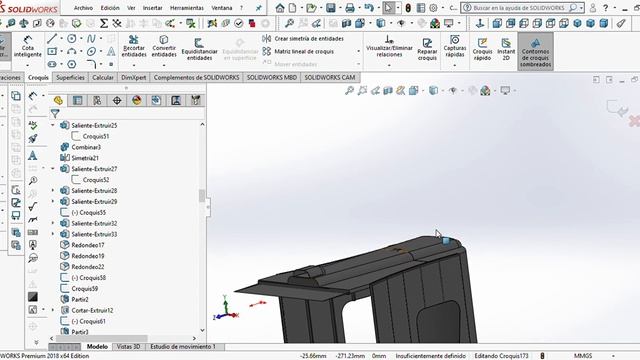Collapse the Saliente-Extruir25 feature
640x360 pixels.
pyautogui.click(x=53, y=125)
